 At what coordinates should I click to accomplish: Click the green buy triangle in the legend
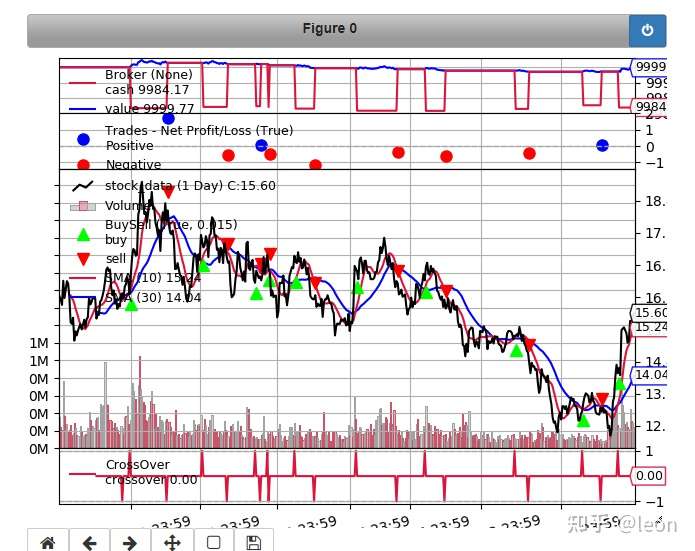pos(83,234)
